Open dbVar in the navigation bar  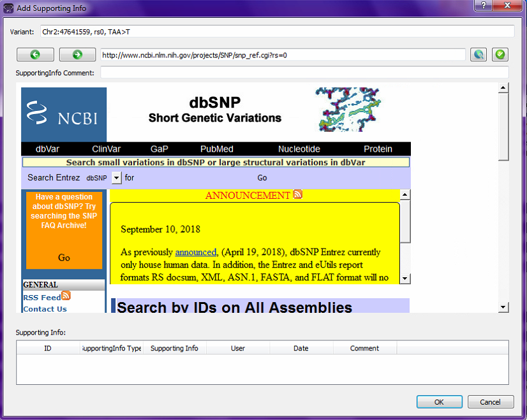click(47, 149)
